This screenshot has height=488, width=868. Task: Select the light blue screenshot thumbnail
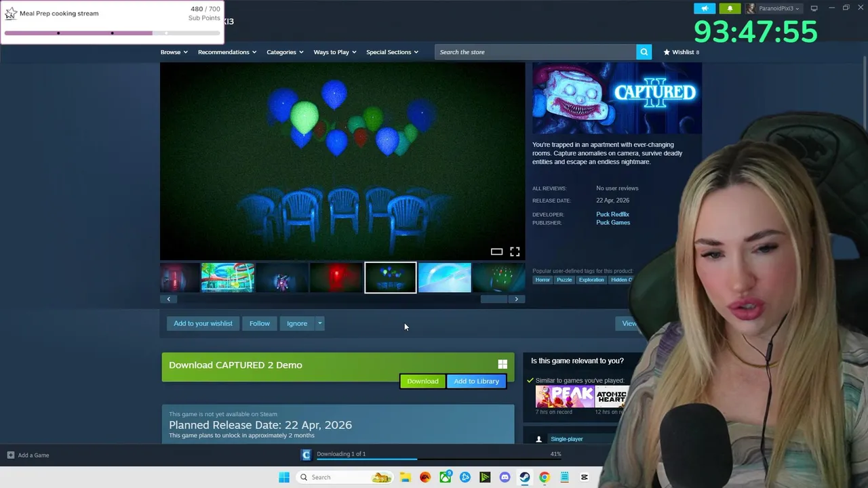click(445, 278)
